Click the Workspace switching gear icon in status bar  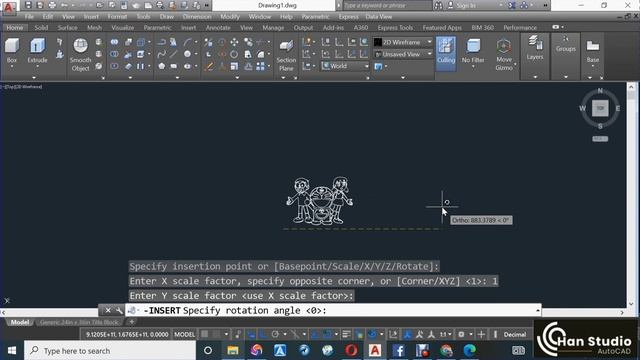pyautogui.click(x=461, y=334)
